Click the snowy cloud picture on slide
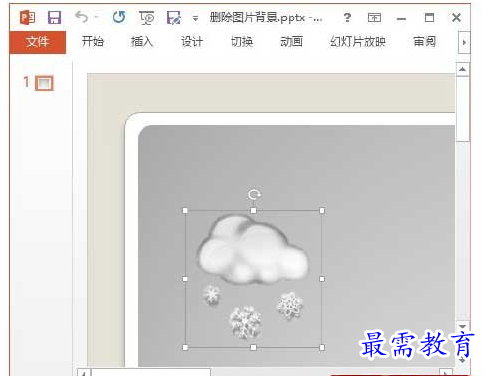The height and width of the screenshot is (376, 483). 253,279
